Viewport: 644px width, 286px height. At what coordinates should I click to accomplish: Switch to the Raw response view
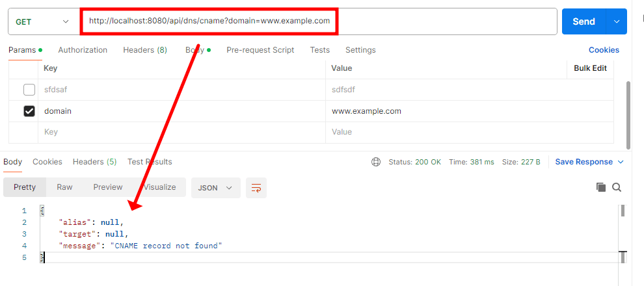point(64,187)
